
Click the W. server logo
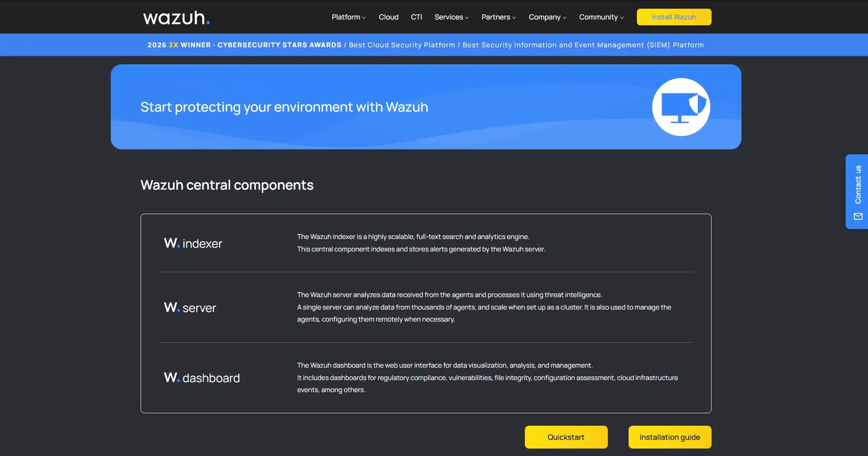(x=190, y=307)
